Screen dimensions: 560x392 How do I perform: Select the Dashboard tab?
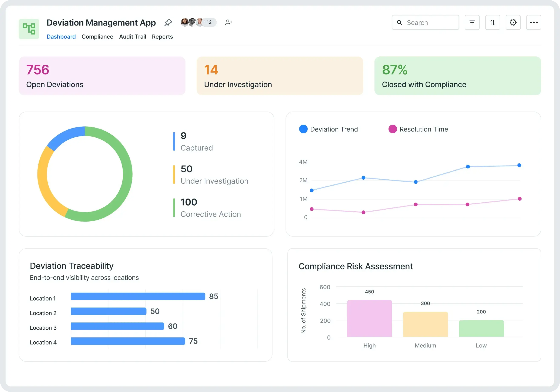tap(61, 37)
